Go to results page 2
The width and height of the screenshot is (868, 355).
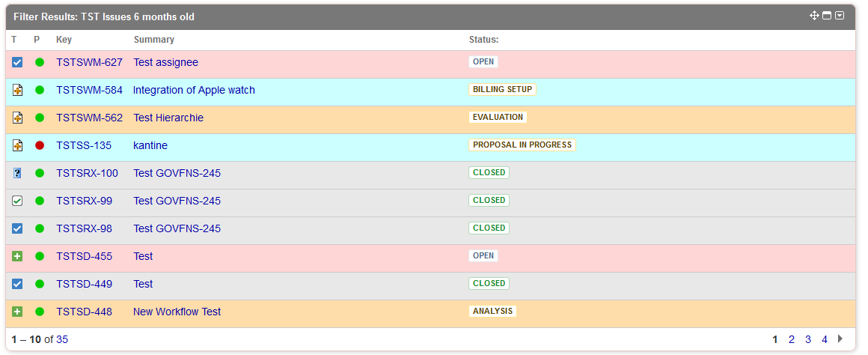(792, 339)
